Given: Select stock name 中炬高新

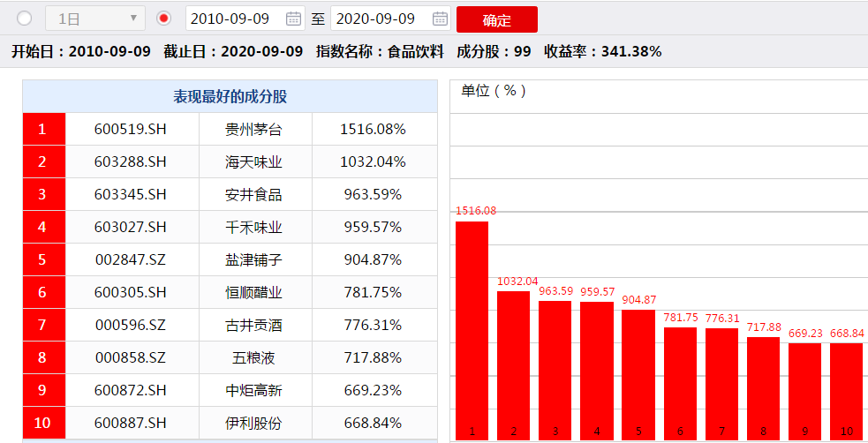Looking at the screenshot, I should pos(253,390).
